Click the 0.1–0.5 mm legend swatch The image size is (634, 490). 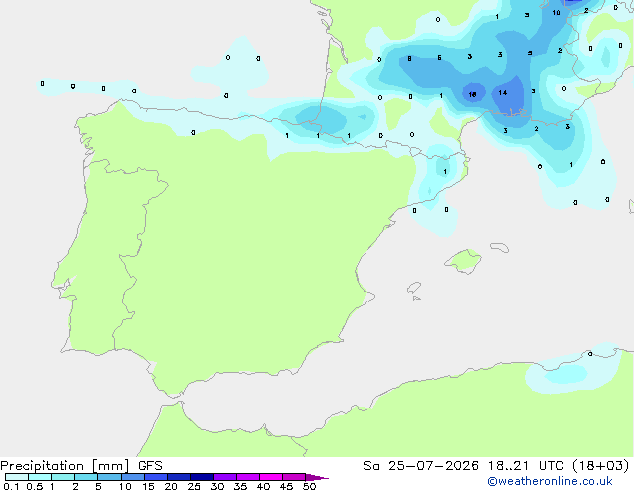pyautogui.click(x=17, y=477)
